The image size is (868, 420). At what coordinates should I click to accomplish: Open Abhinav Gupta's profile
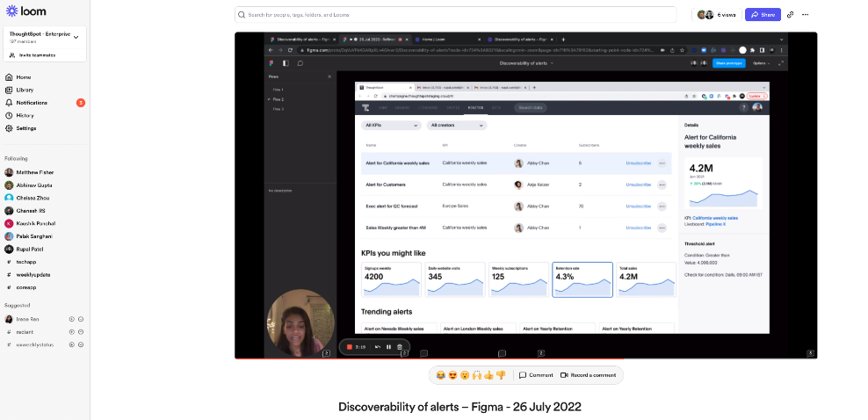[33, 185]
